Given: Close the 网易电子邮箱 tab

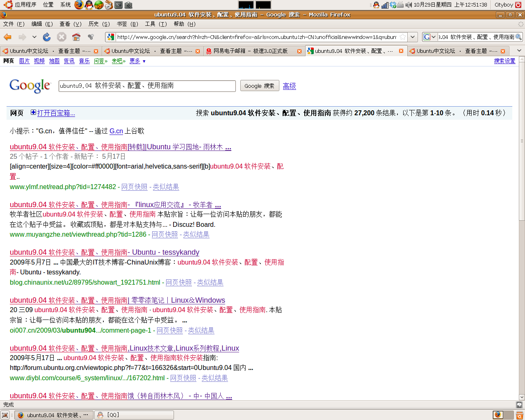Looking at the screenshot, I should pyautogui.click(x=299, y=51).
